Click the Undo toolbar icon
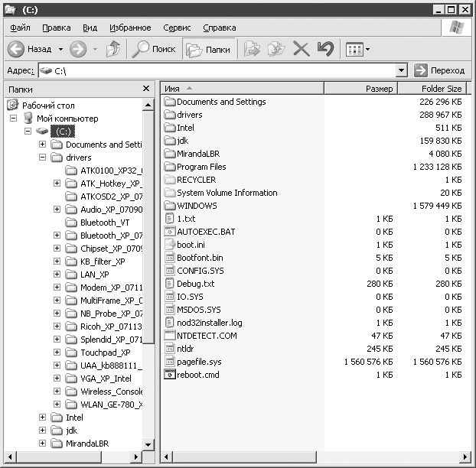 point(325,49)
